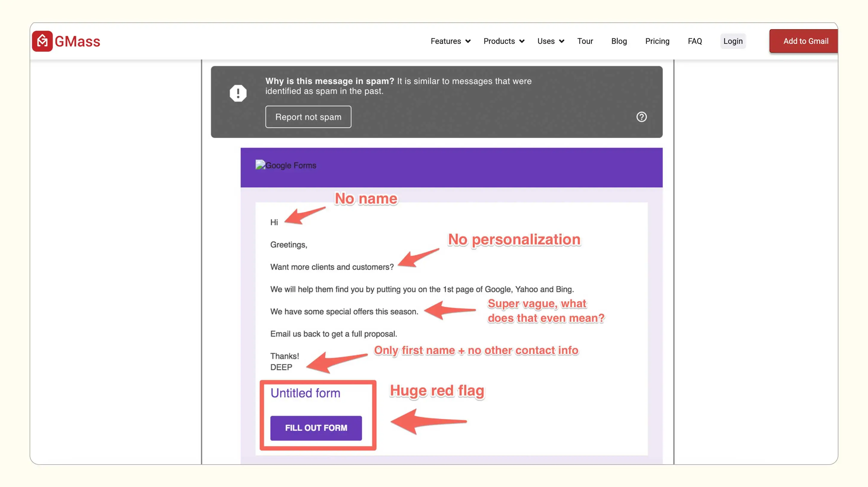
Task: Open the Blog menu item
Action: coord(619,41)
